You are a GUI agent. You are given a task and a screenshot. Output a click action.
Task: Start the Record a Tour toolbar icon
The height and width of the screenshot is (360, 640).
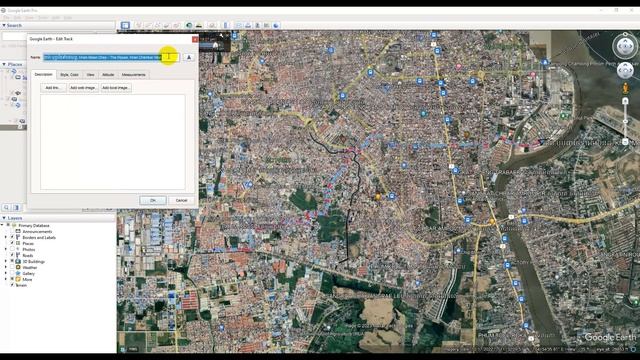[x=176, y=25]
